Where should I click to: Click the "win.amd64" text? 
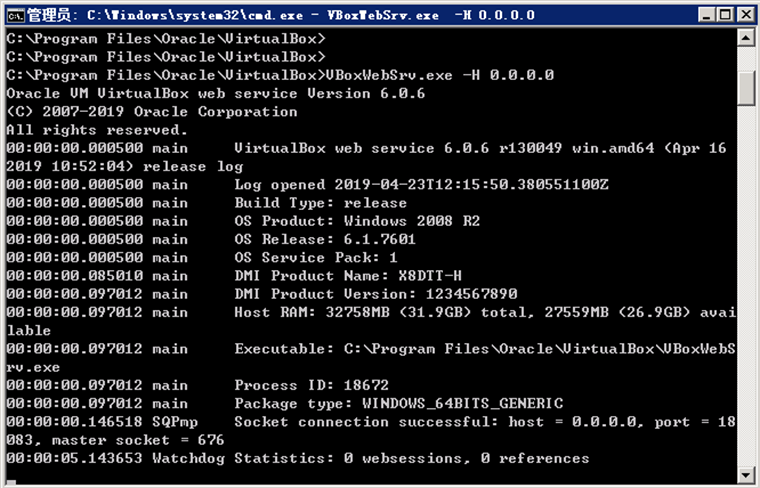tap(613, 148)
